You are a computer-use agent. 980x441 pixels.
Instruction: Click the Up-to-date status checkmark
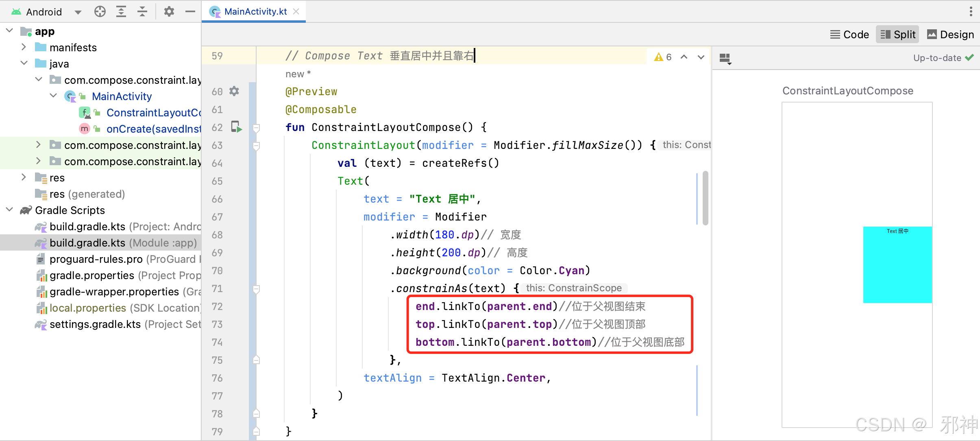pos(969,57)
